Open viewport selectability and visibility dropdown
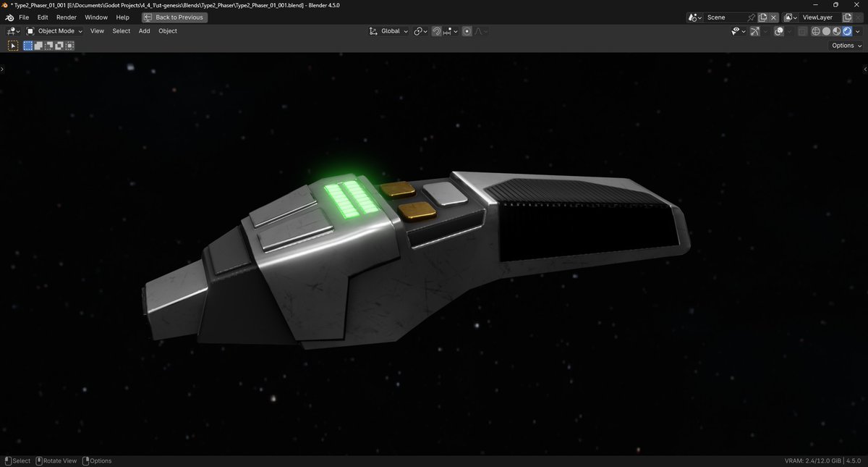The height and width of the screenshot is (467, 868). point(738,31)
